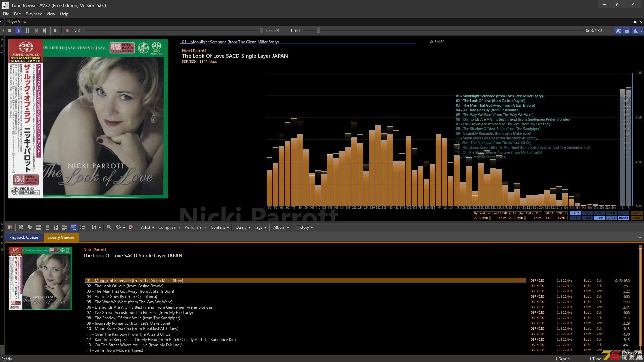Open the History dropdown

click(x=304, y=227)
